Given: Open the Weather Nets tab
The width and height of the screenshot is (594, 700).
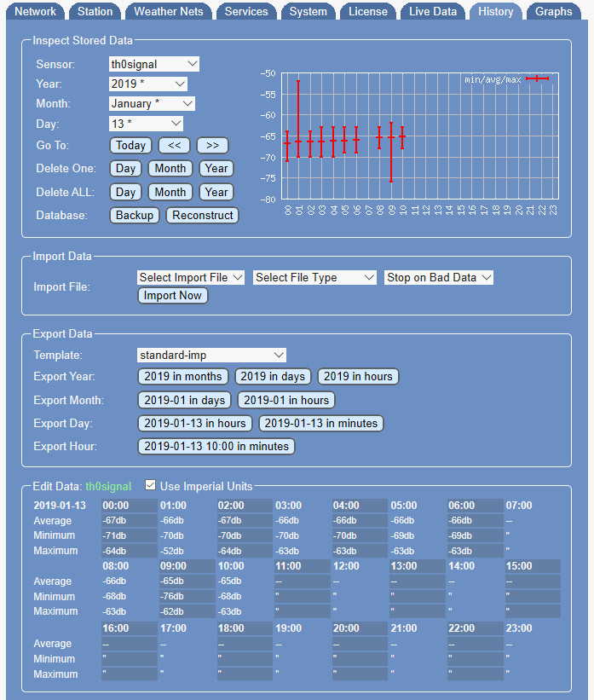Looking at the screenshot, I should click(x=168, y=12).
